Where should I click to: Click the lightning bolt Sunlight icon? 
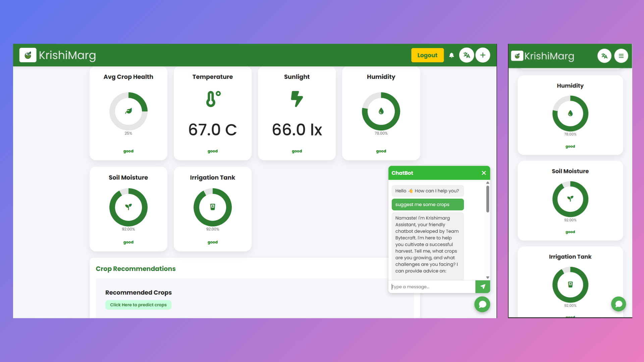(x=297, y=99)
